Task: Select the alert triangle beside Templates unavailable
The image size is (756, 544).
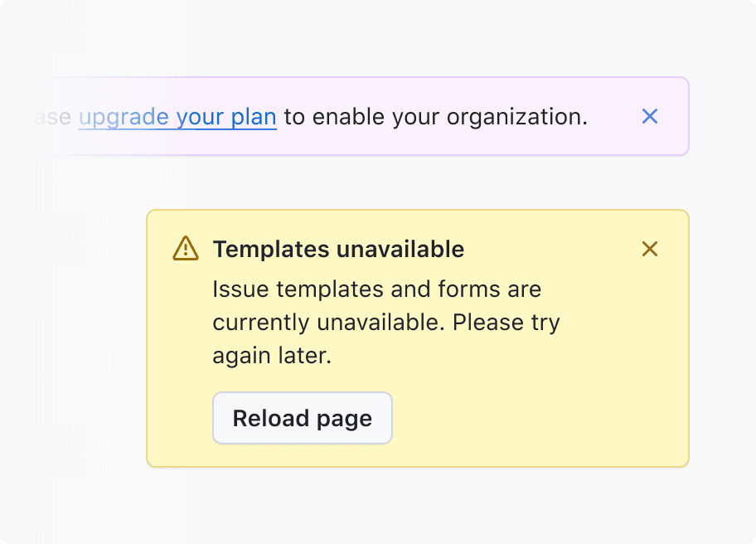Action: [186, 248]
